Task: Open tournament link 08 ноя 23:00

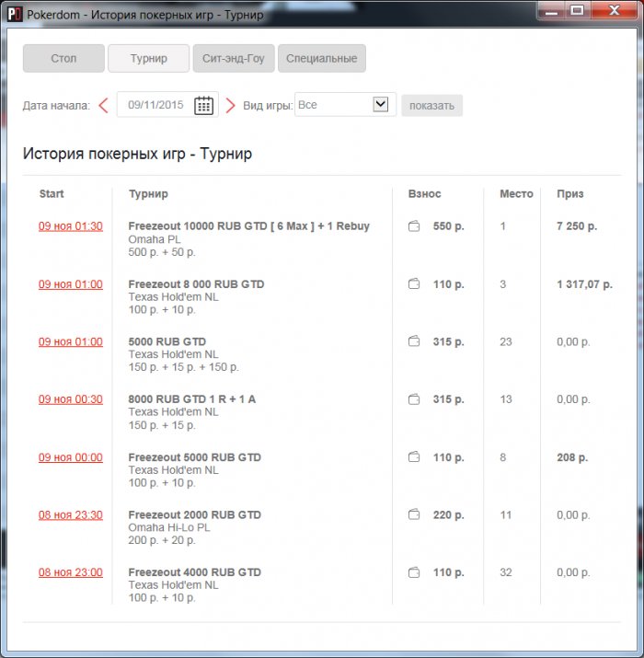Action: point(71,572)
